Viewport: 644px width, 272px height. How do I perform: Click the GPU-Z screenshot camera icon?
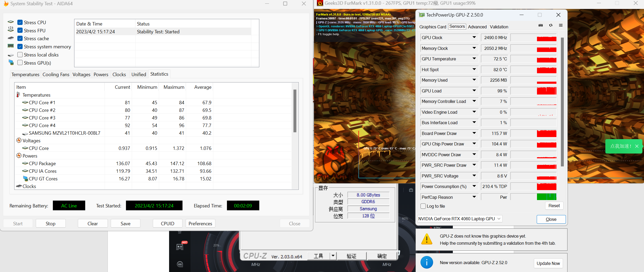pos(541,25)
